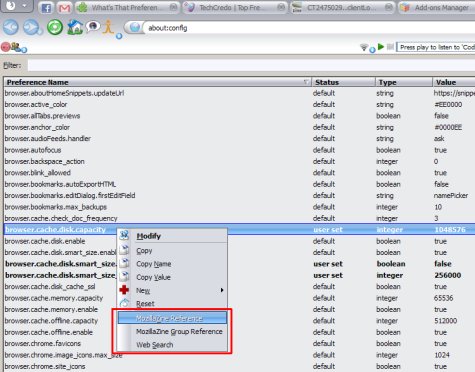This screenshot has width=475, height=372.
Task: Select MozillaZine Reference menu entry
Action: pyautogui.click(x=172, y=318)
